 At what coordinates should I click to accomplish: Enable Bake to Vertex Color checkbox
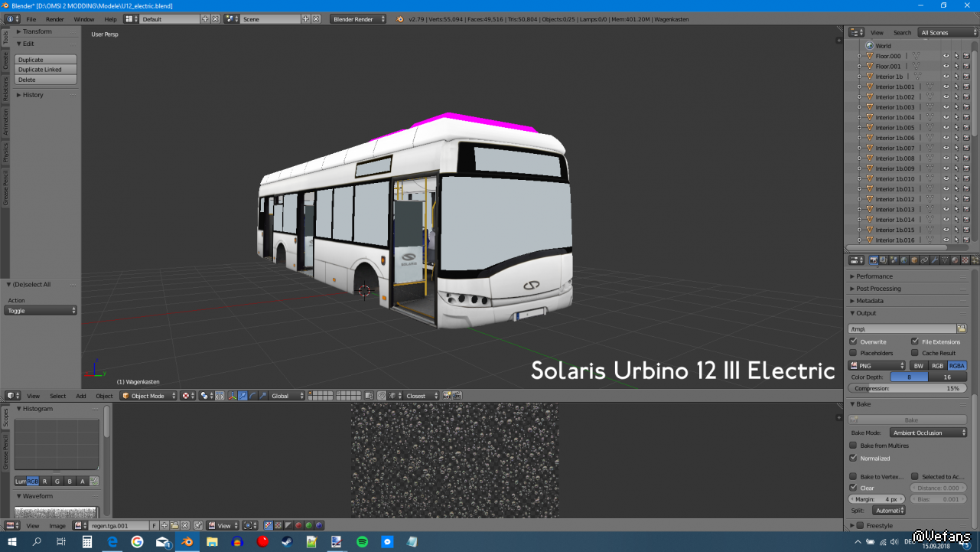click(x=853, y=476)
